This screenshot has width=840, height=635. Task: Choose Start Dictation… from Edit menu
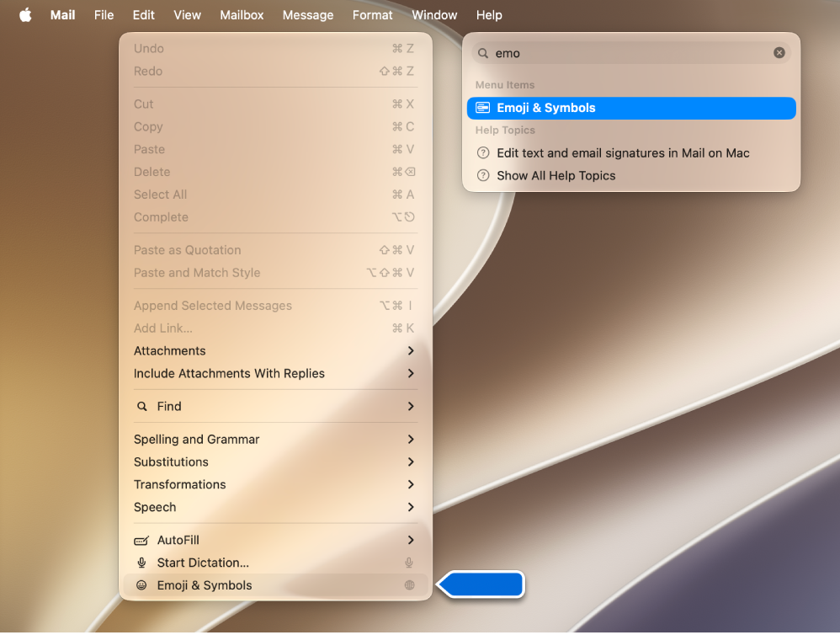tap(275, 563)
